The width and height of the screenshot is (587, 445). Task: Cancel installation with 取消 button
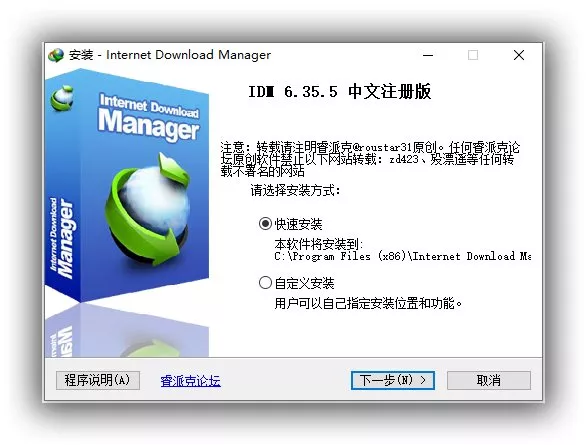pos(489,380)
